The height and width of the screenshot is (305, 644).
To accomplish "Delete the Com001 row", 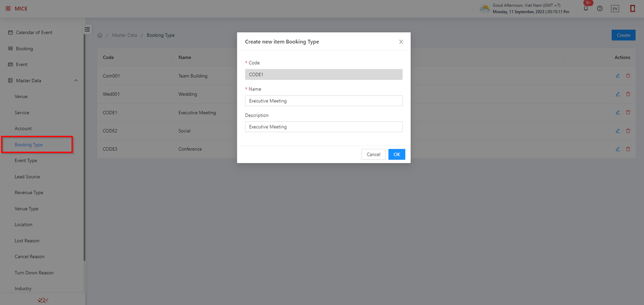I will [628, 76].
